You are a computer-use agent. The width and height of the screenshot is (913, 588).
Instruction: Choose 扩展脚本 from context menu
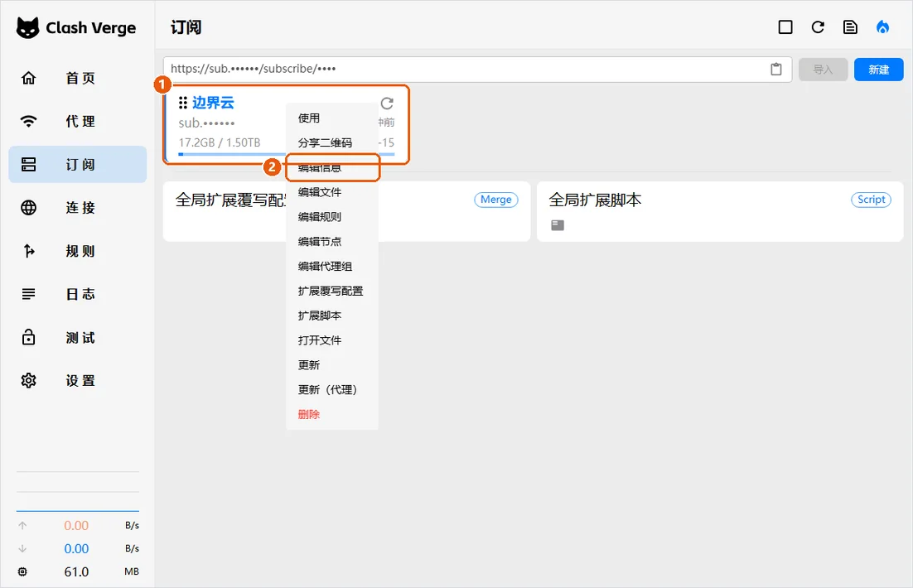[332, 316]
